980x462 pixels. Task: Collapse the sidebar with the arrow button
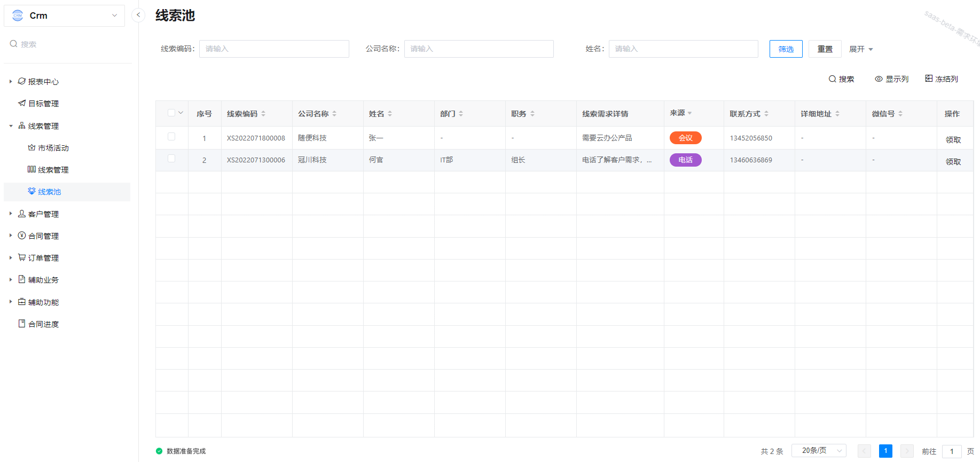138,15
